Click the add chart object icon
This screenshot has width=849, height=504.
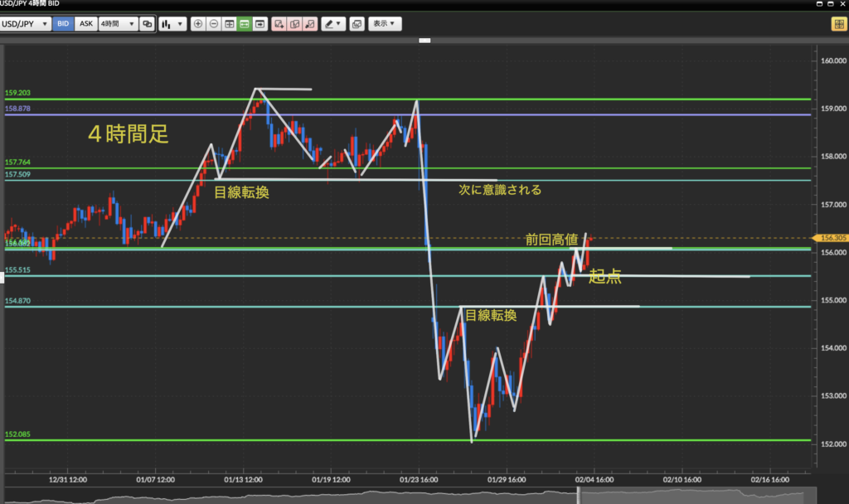coord(279,24)
